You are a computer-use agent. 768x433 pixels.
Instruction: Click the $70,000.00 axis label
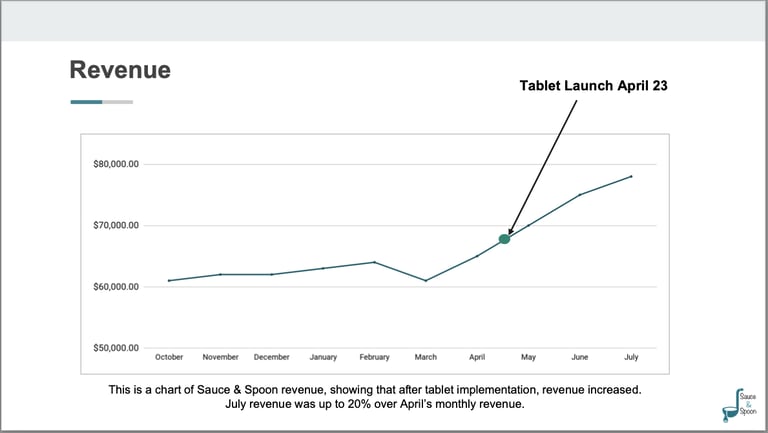click(116, 225)
